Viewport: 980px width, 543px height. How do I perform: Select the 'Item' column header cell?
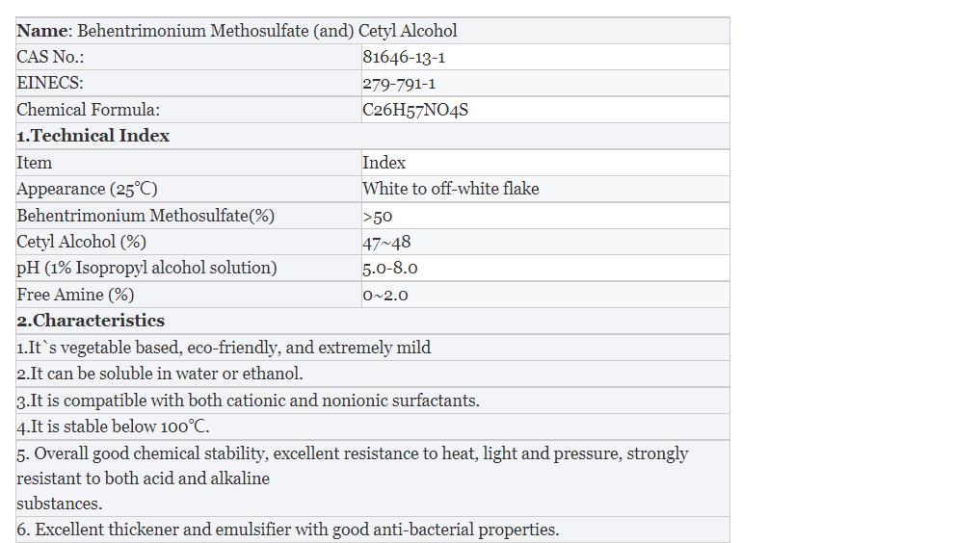click(35, 163)
